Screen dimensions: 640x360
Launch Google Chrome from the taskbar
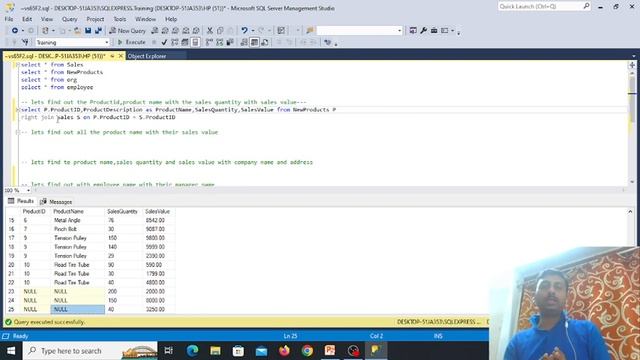point(307,351)
